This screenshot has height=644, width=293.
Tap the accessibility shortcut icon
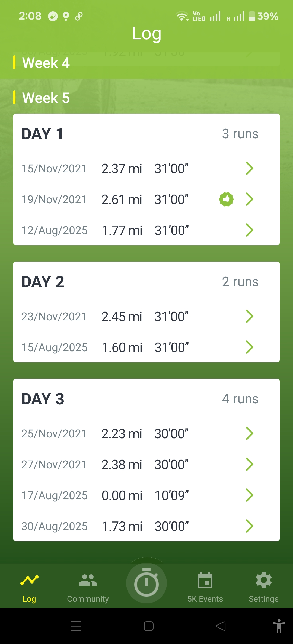pos(279,626)
